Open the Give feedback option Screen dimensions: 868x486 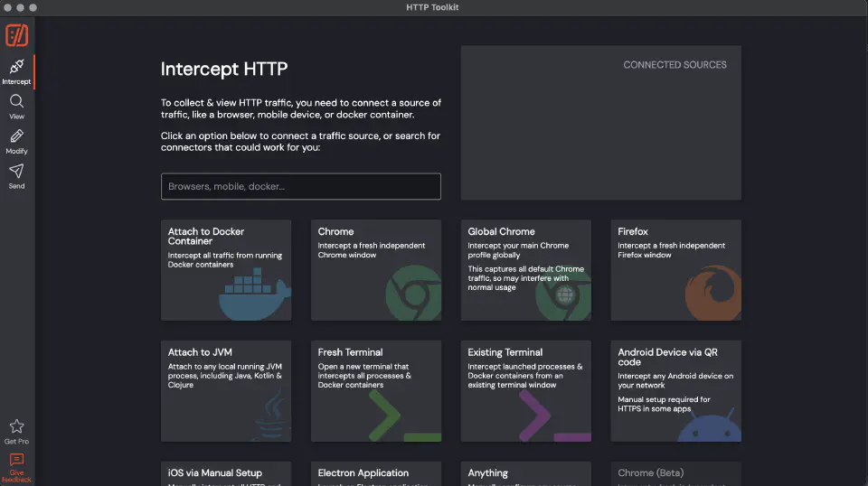pos(16,468)
